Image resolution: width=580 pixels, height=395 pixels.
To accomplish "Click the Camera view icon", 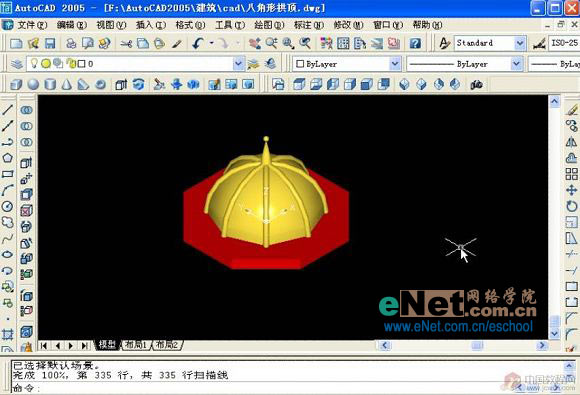I will click(x=476, y=85).
